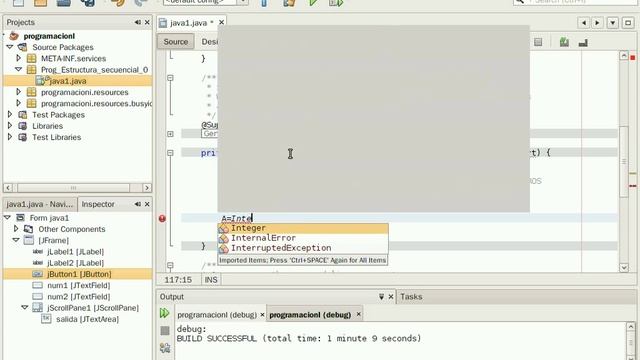
Task: Click the Projects panel horizontal scrollbar thumb
Action: click(73, 188)
